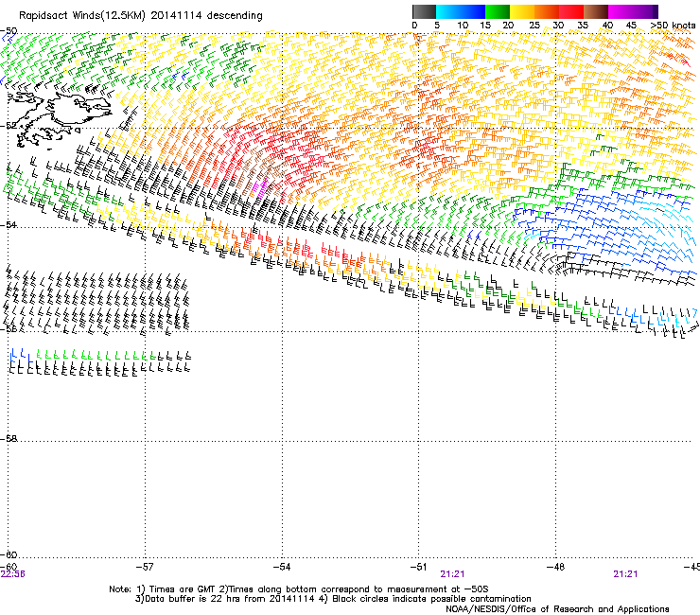Click the '10' legend scale label
Viewport: 700px width, 615px height.
(x=463, y=26)
